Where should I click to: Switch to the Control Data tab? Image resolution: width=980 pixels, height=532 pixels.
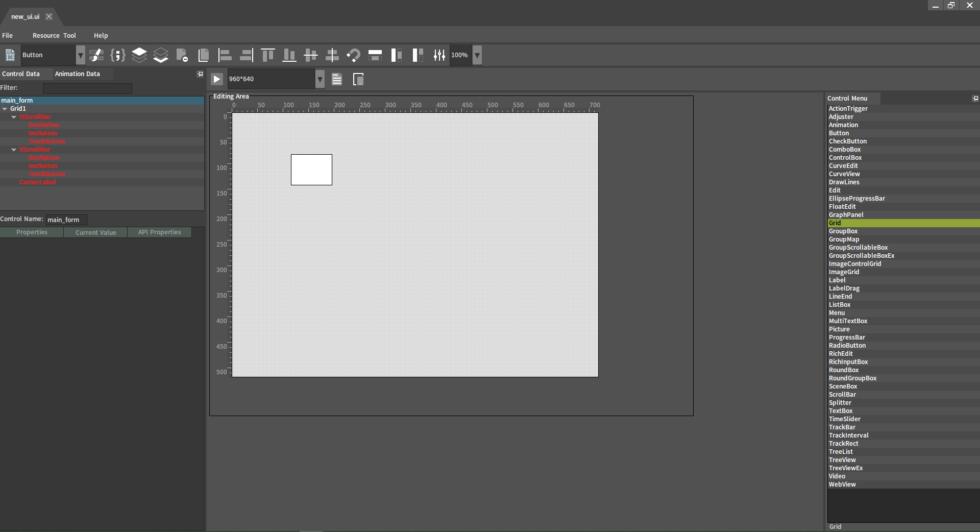point(21,74)
